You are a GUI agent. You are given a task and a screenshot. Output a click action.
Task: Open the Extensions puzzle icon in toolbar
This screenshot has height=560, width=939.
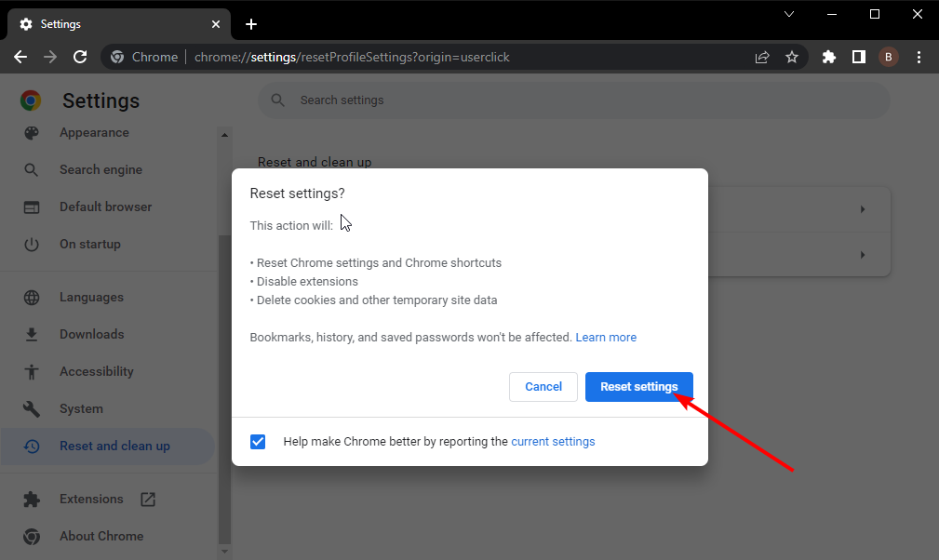tap(829, 57)
